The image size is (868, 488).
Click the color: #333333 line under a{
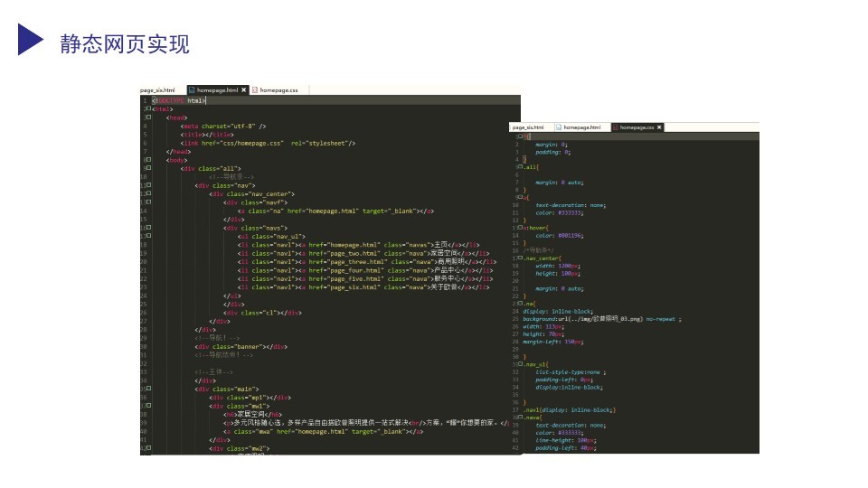click(559, 212)
